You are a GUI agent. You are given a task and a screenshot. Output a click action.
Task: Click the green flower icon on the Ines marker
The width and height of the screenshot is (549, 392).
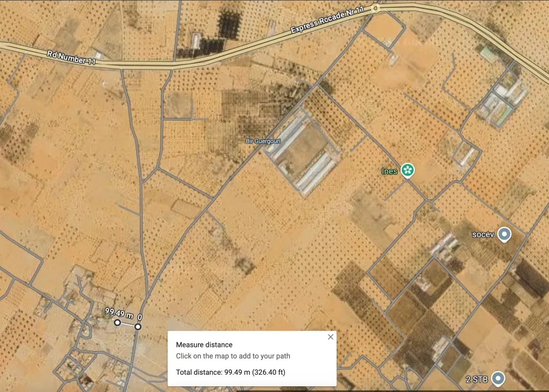407,170
